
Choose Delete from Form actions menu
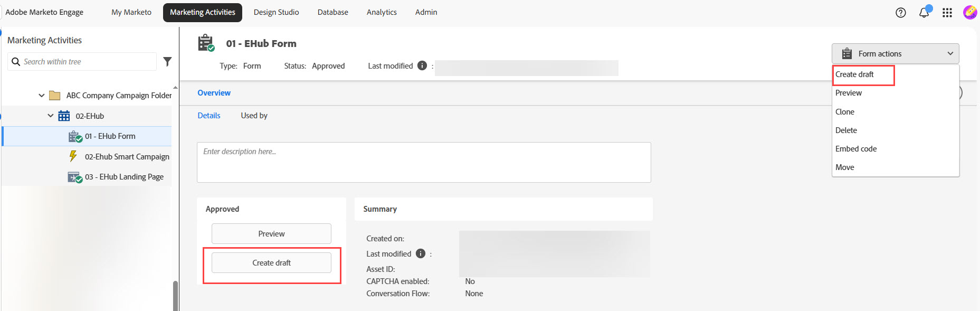point(895,130)
